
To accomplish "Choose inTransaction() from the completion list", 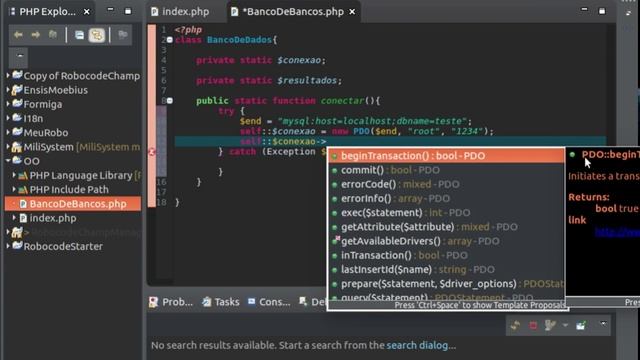I will (446, 256).
